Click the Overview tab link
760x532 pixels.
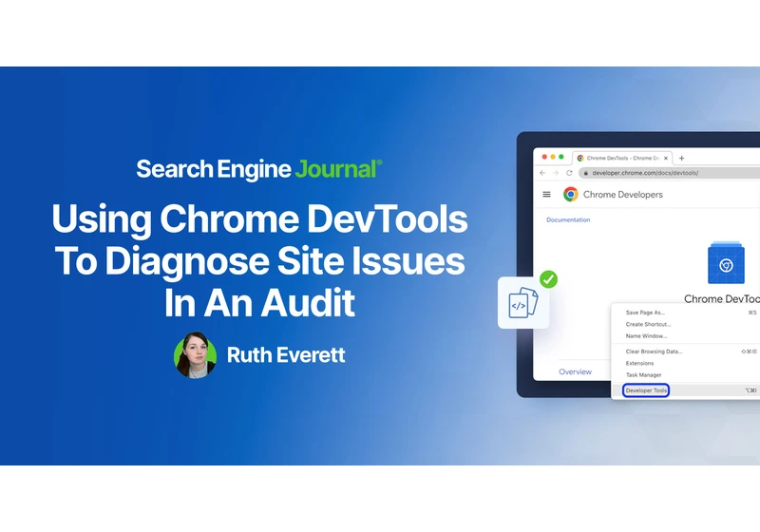pos(576,371)
